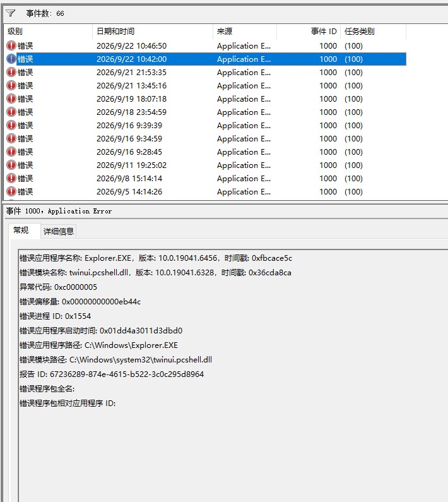Sort events by 日期和时间 column header

(x=153, y=32)
